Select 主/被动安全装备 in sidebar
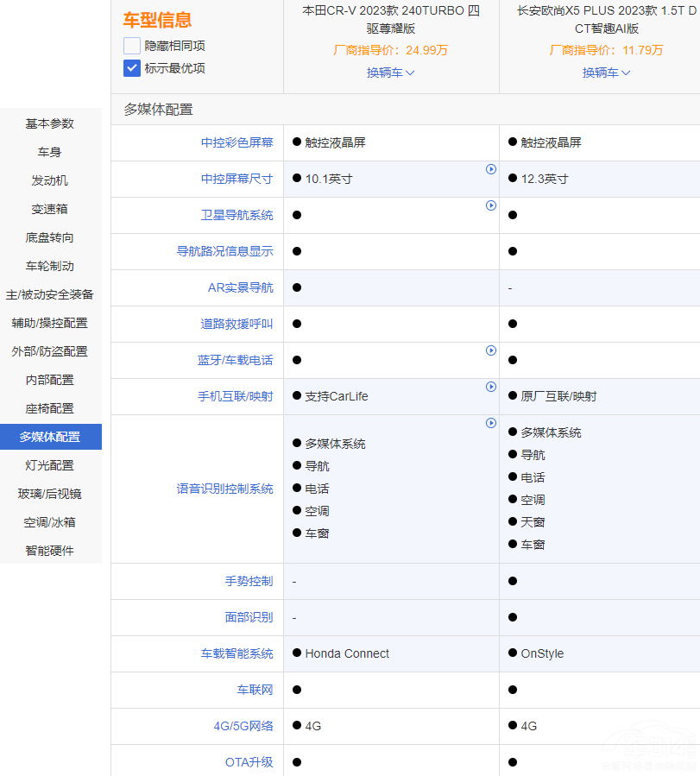 click(x=50, y=294)
